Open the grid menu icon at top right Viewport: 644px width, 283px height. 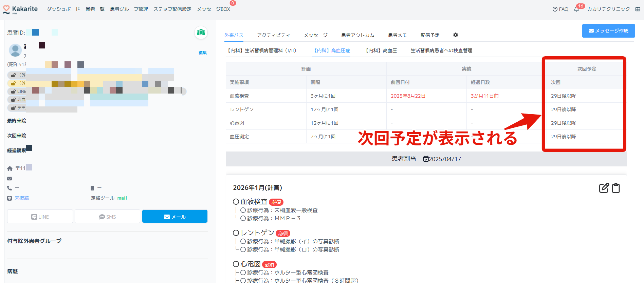pos(638,9)
